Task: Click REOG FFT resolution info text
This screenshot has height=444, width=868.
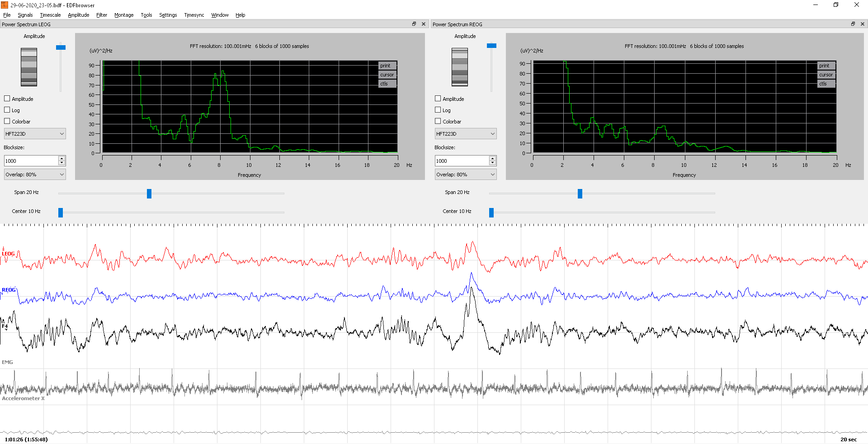Action: [x=684, y=46]
